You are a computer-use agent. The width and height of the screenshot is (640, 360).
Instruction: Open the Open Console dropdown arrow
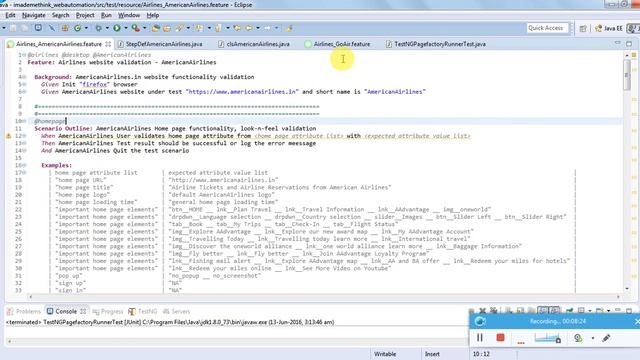[x=609, y=311]
